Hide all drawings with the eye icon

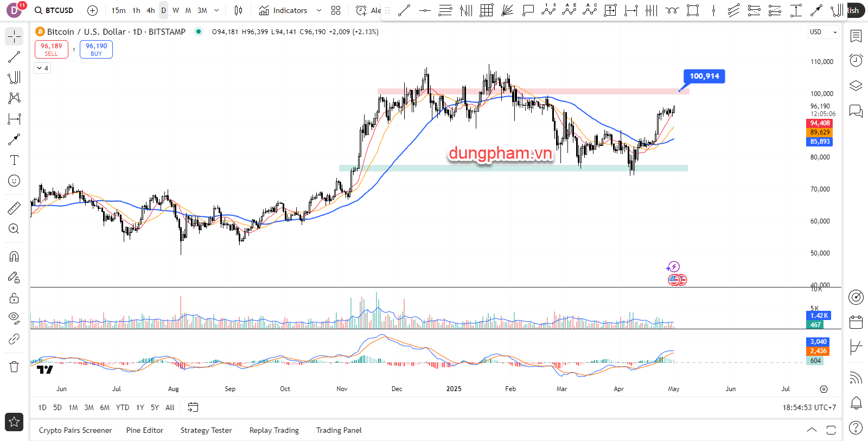tap(14, 318)
